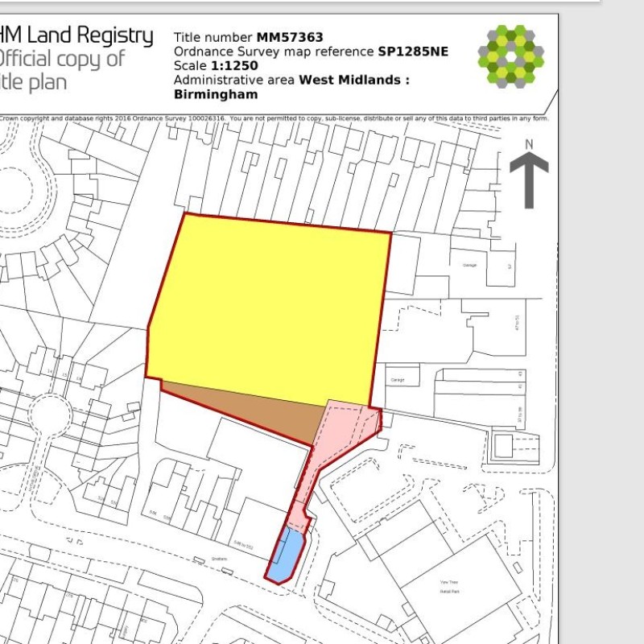Click the HM Land Registry heading
The width and height of the screenshot is (644, 644).
(x=75, y=35)
